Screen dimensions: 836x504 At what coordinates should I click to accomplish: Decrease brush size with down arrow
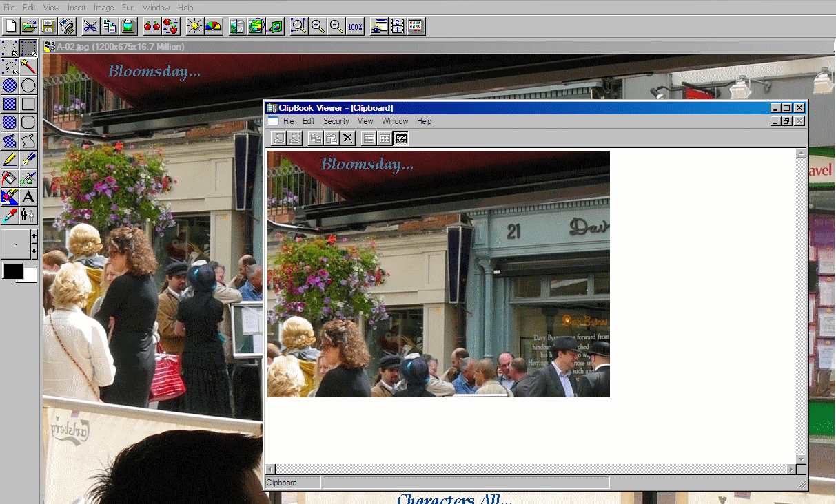coord(34,252)
